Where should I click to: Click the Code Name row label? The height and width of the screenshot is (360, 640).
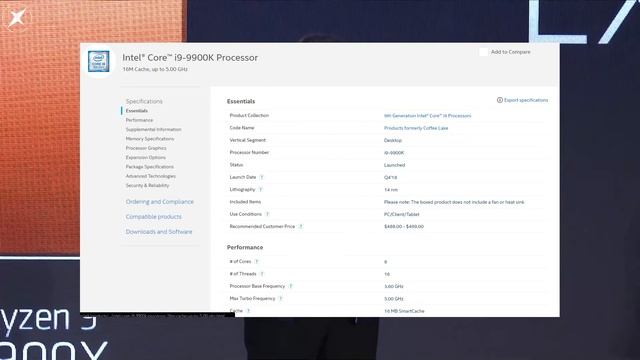coord(242,128)
